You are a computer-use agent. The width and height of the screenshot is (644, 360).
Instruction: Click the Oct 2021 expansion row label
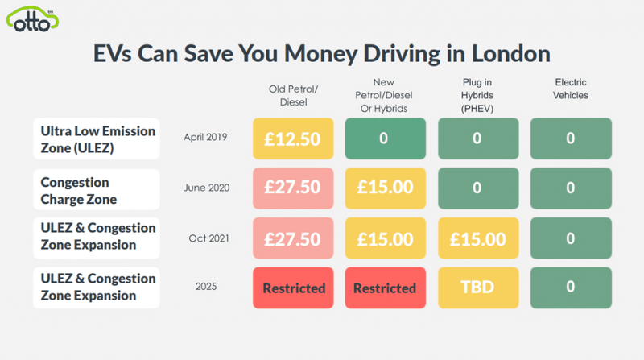tap(97, 238)
